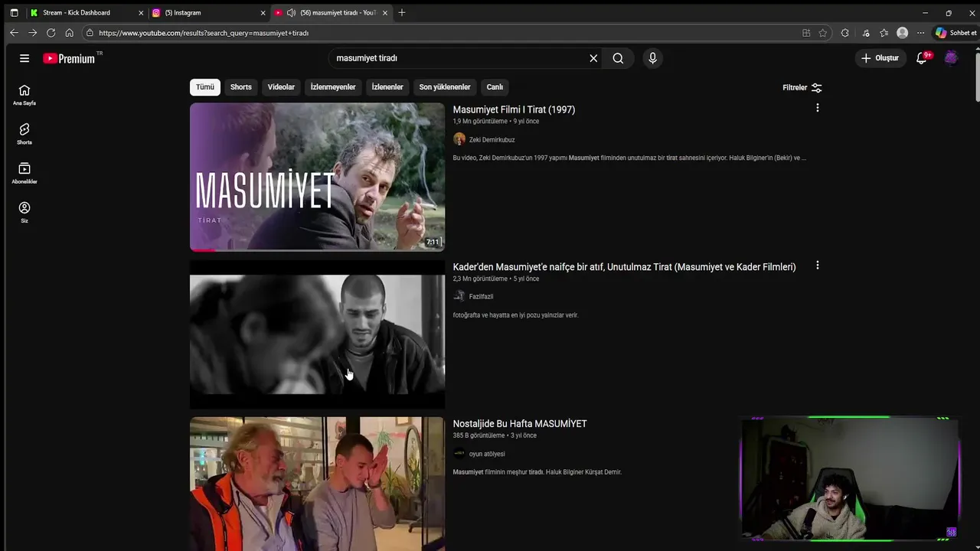
Task: Open the favorites list toolbar icon
Action: coord(884,33)
